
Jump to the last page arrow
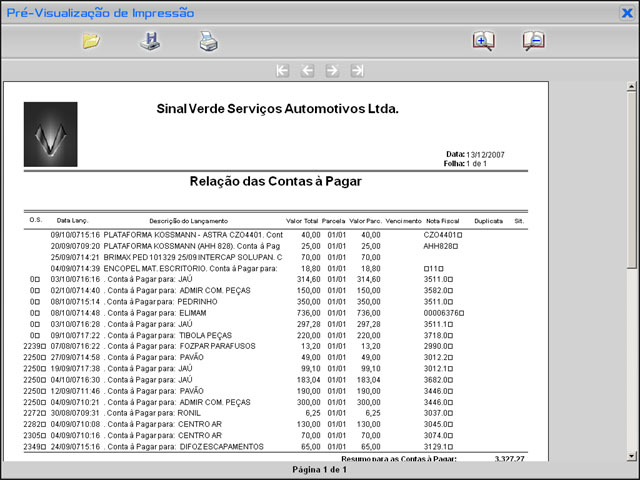[357, 71]
